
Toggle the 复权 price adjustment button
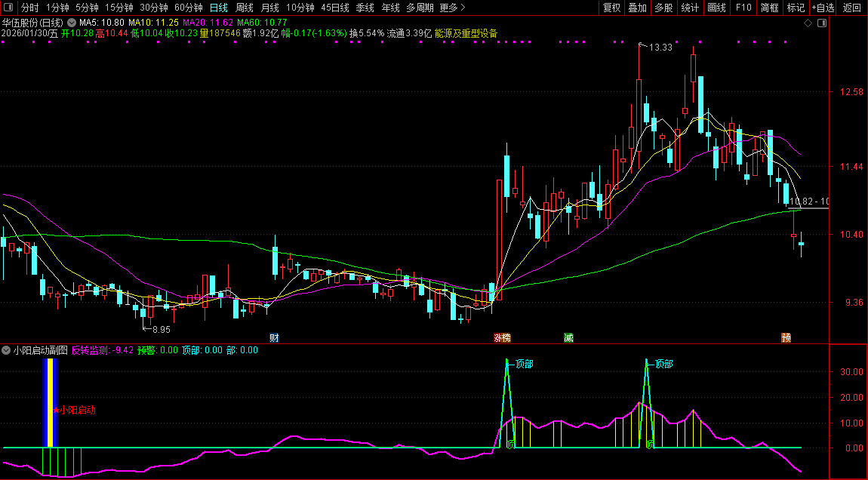coord(611,8)
